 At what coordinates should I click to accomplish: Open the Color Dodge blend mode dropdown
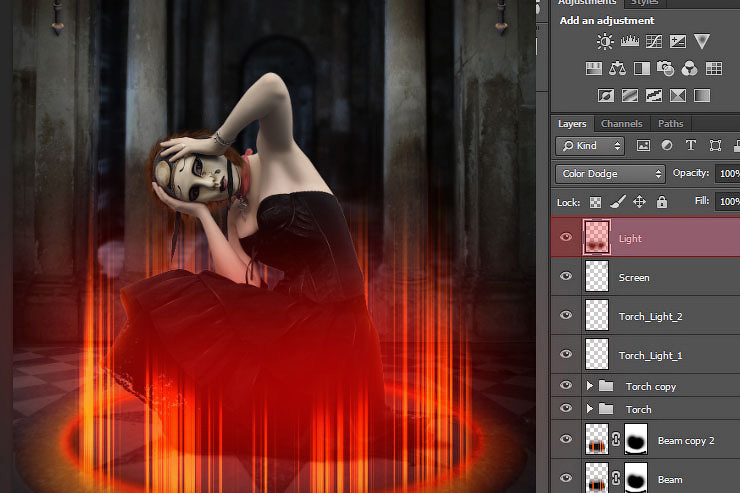610,174
